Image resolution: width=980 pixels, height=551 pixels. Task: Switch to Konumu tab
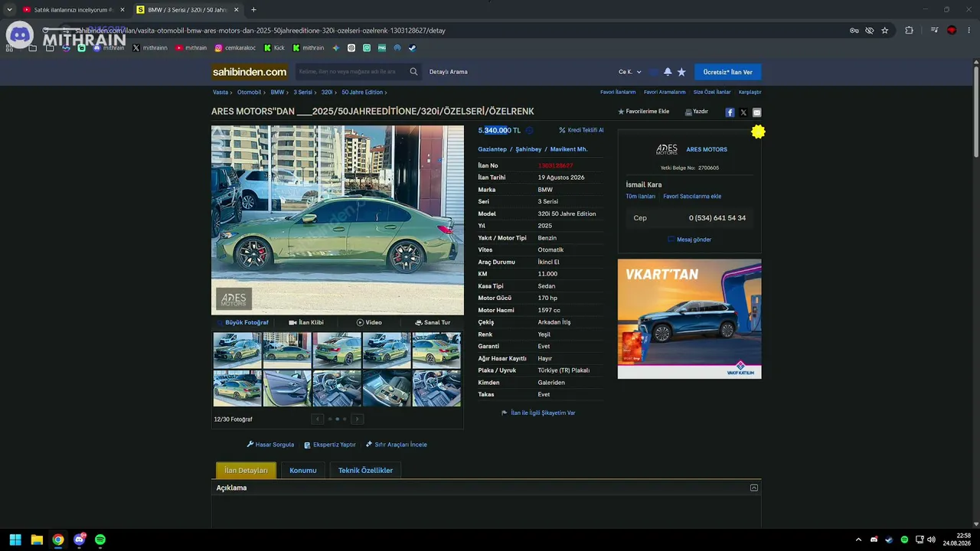tap(303, 471)
